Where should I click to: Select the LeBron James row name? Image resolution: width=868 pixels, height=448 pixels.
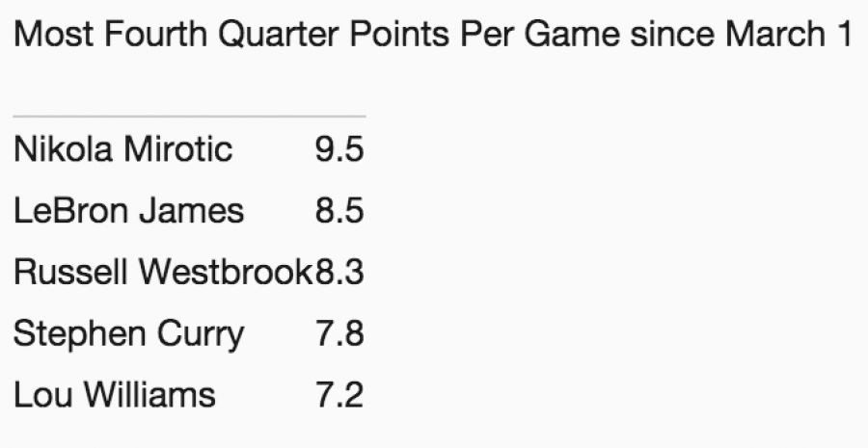[x=128, y=211]
